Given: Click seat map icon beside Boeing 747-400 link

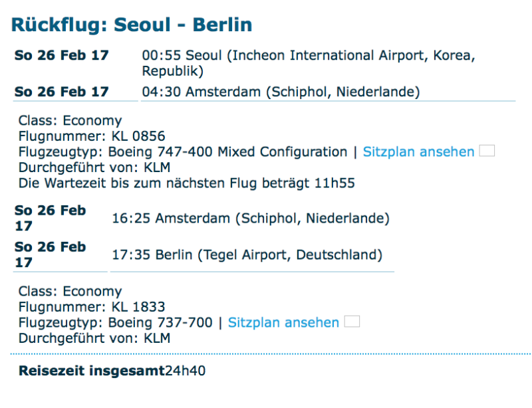Looking at the screenshot, I should 487,152.
